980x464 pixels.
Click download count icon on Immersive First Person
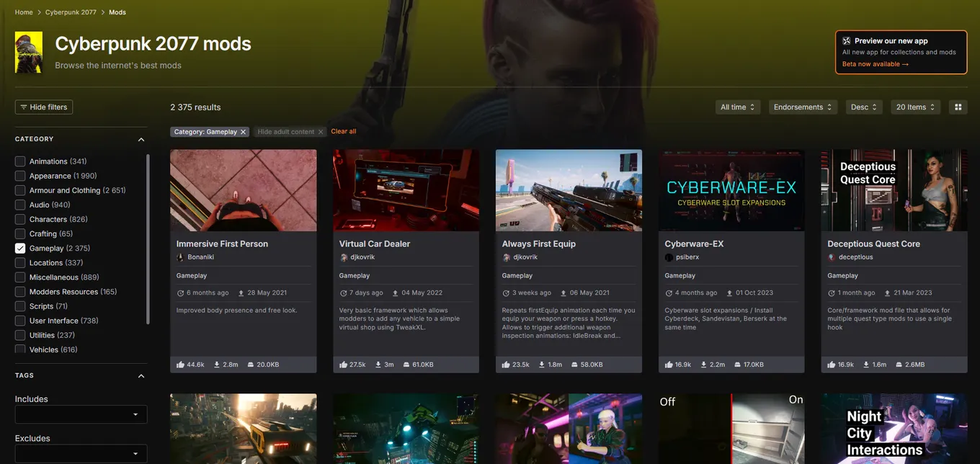(x=217, y=365)
